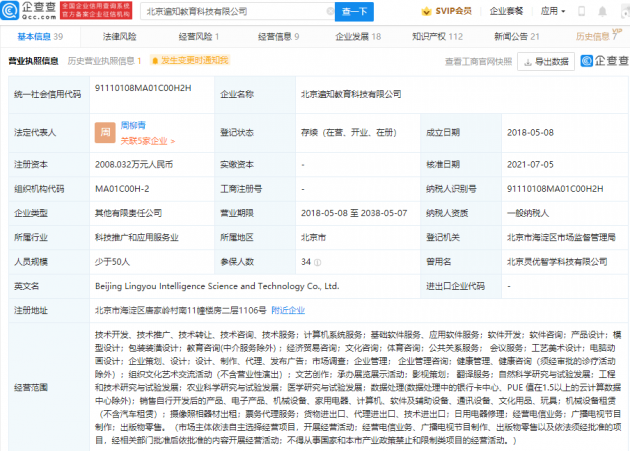
Task: Open 企业套餐 link
Action: [x=506, y=11]
